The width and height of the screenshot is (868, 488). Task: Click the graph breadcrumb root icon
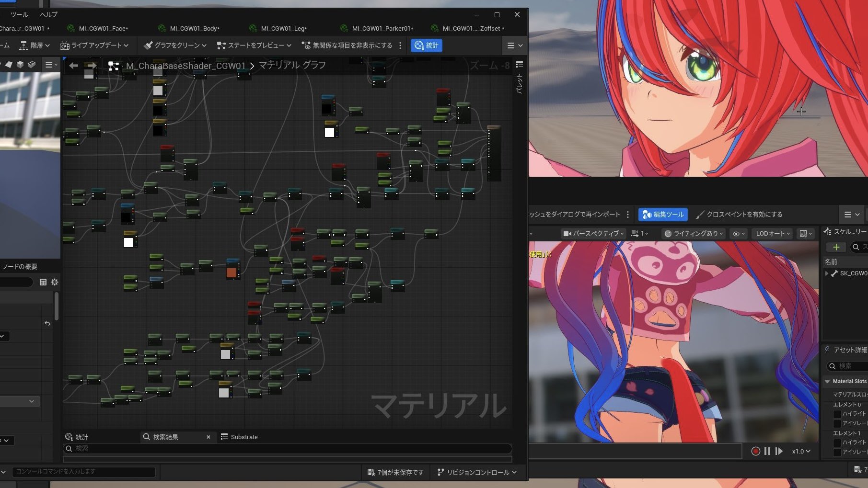(x=114, y=66)
